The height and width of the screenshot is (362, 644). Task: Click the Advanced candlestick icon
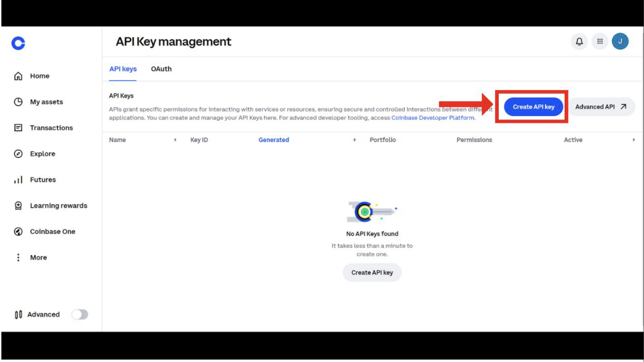point(18,314)
